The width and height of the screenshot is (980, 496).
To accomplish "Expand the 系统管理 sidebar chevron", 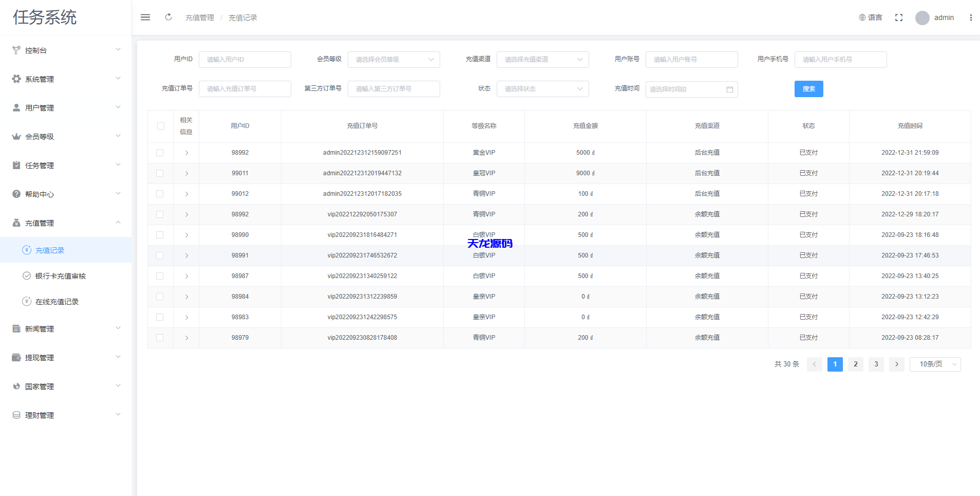I will coord(118,78).
